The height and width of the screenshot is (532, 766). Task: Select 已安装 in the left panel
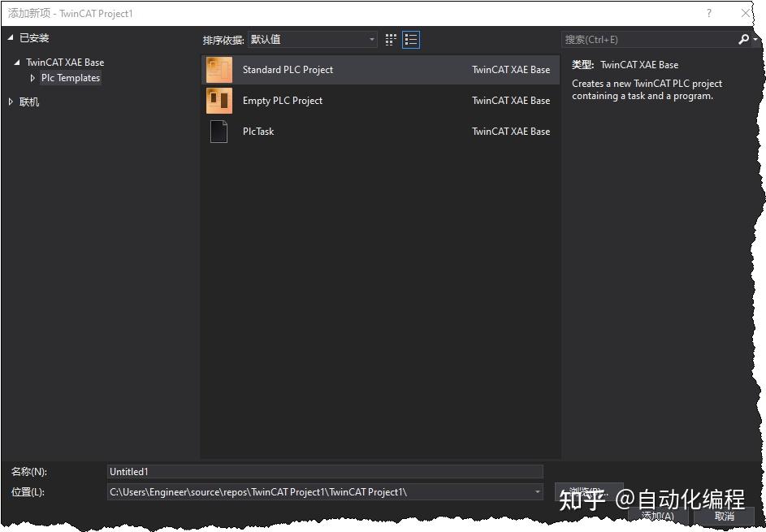point(33,37)
